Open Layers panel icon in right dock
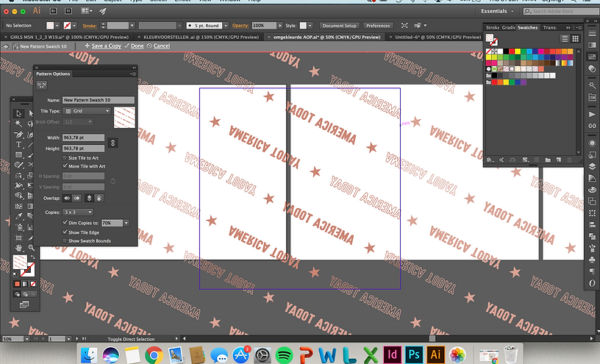The image size is (600, 364). tap(592, 166)
